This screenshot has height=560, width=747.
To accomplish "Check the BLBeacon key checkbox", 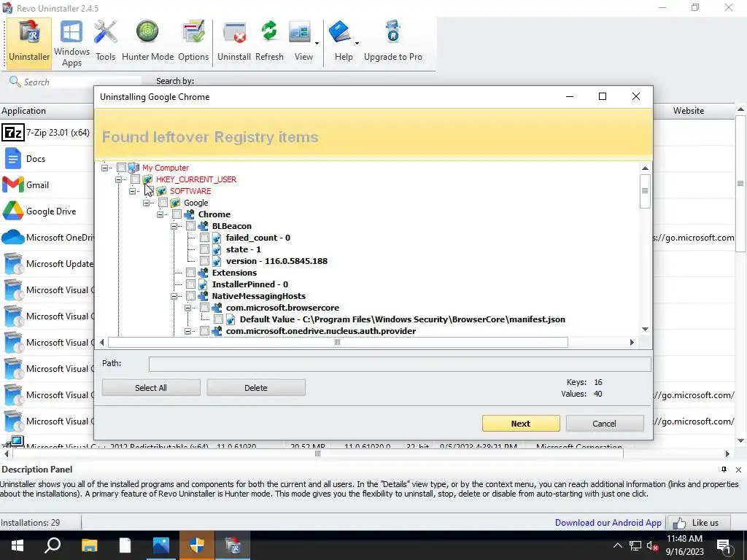I will [x=190, y=226].
